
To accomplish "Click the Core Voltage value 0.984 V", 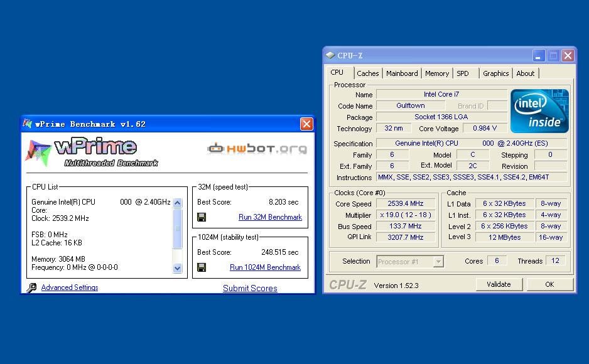I will point(485,128).
